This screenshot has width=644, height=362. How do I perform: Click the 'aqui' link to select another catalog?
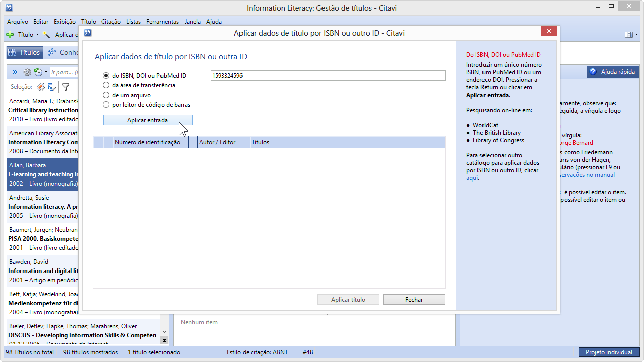click(471, 178)
